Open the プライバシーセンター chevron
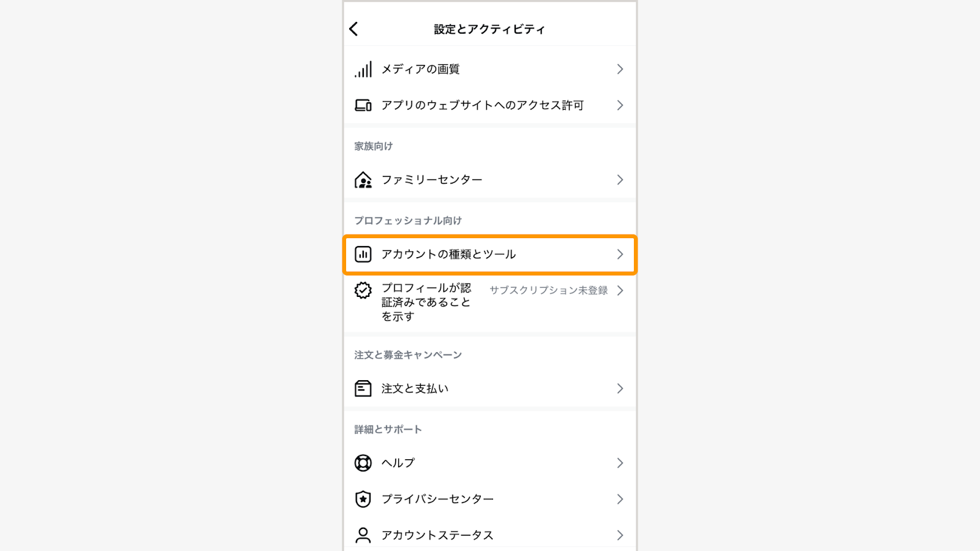The height and width of the screenshot is (551, 980). pos(620,499)
